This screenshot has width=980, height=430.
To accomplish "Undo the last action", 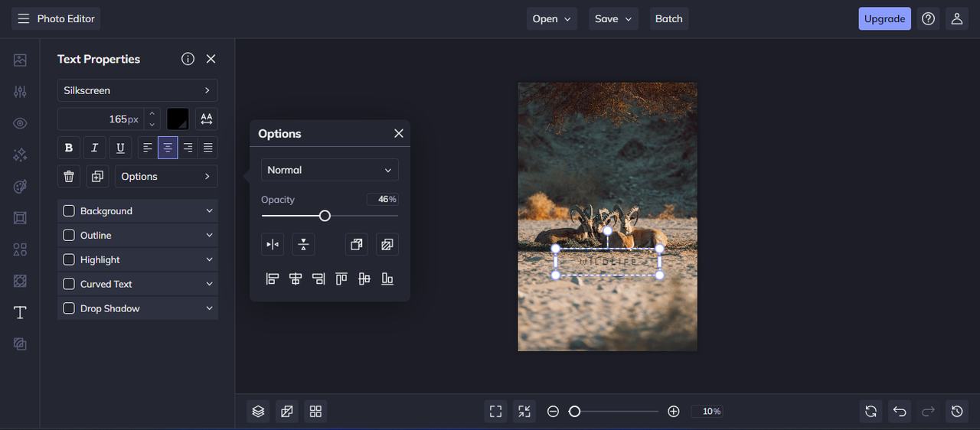I will (x=900, y=412).
